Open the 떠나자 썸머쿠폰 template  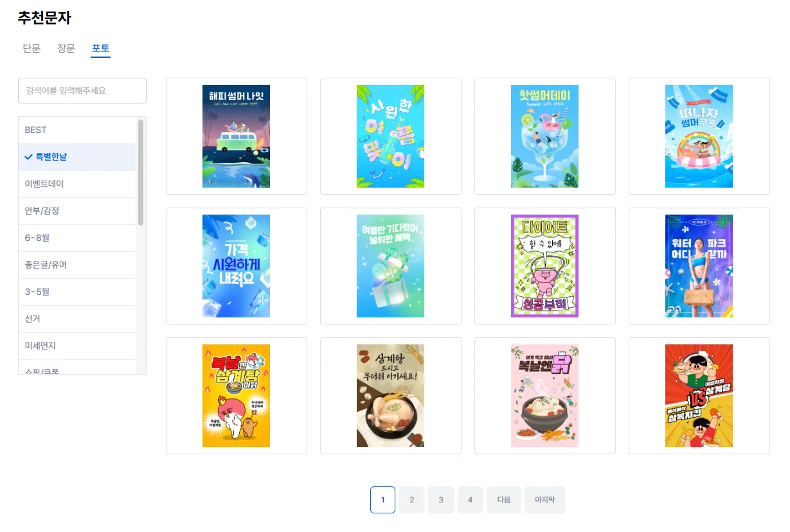pyautogui.click(x=699, y=136)
